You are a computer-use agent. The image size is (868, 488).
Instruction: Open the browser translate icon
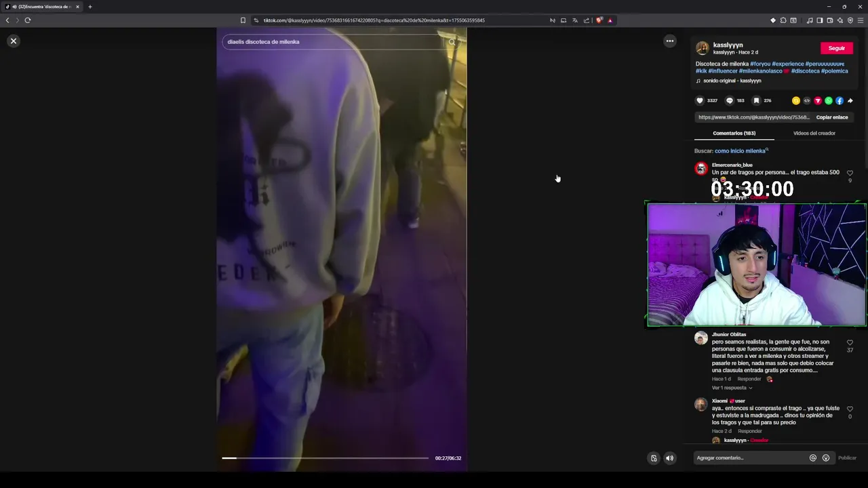coord(575,20)
